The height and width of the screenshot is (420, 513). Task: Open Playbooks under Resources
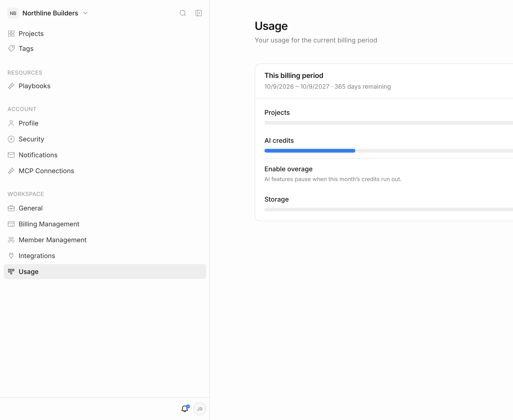point(105,86)
